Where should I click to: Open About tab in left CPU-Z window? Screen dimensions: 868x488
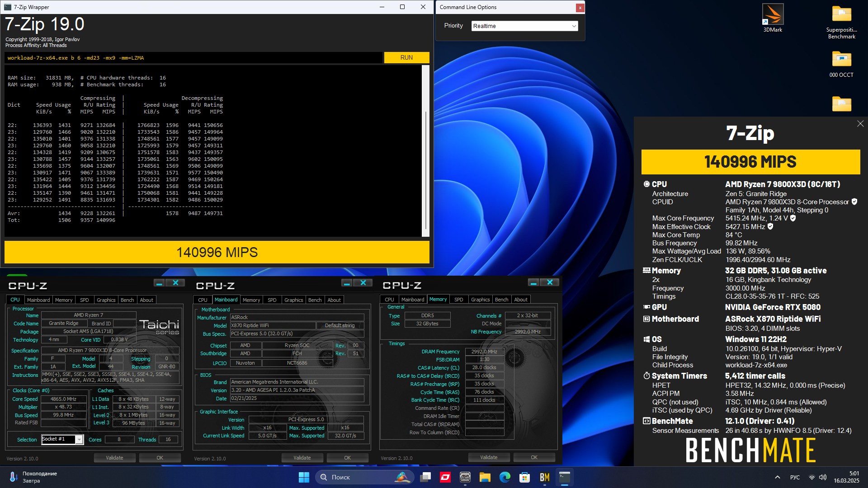[146, 300]
